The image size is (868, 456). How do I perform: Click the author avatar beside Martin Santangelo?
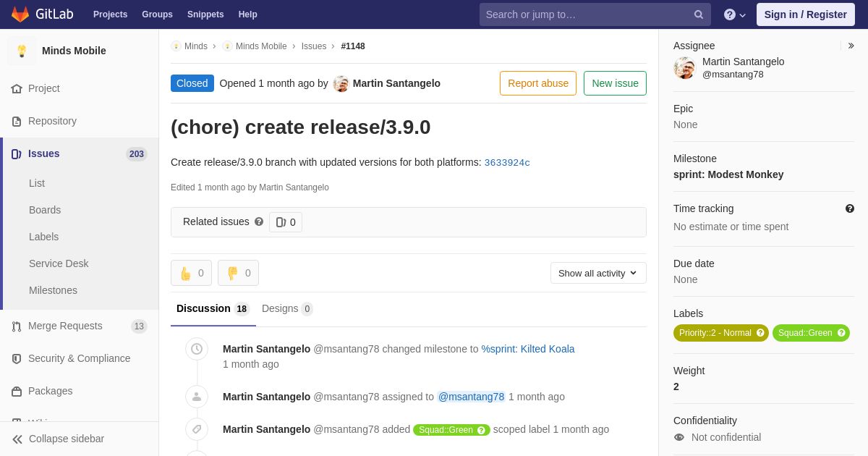click(x=341, y=83)
